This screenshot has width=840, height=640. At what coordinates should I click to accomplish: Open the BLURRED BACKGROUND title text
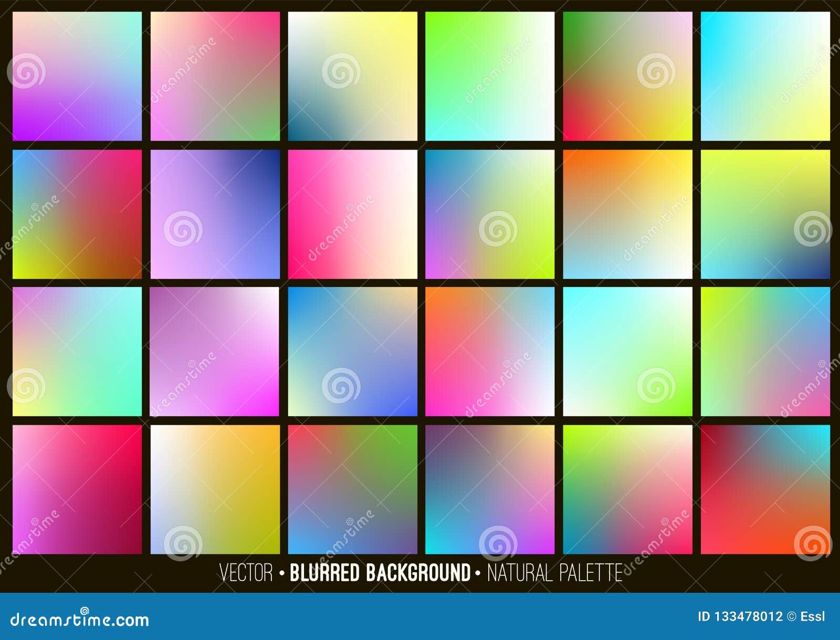click(x=379, y=574)
